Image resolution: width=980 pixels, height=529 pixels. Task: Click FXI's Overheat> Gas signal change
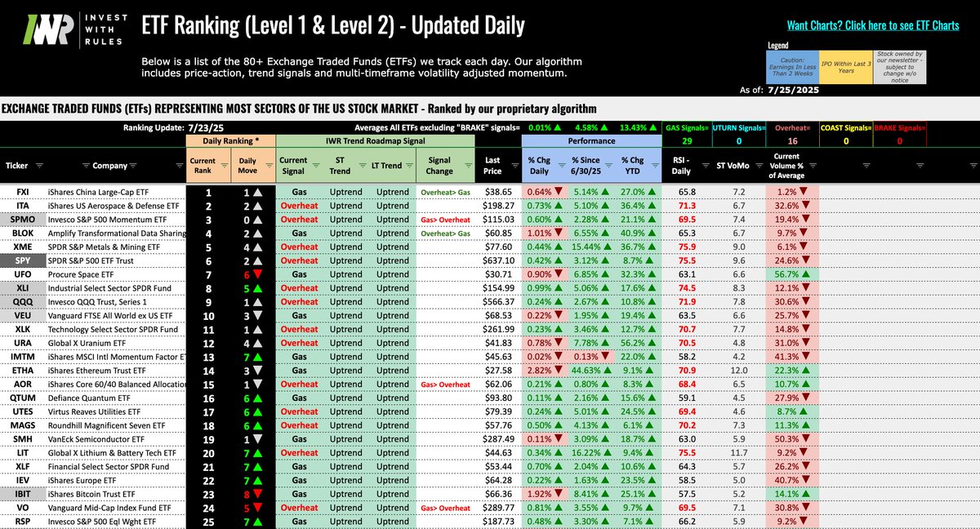[446, 193]
